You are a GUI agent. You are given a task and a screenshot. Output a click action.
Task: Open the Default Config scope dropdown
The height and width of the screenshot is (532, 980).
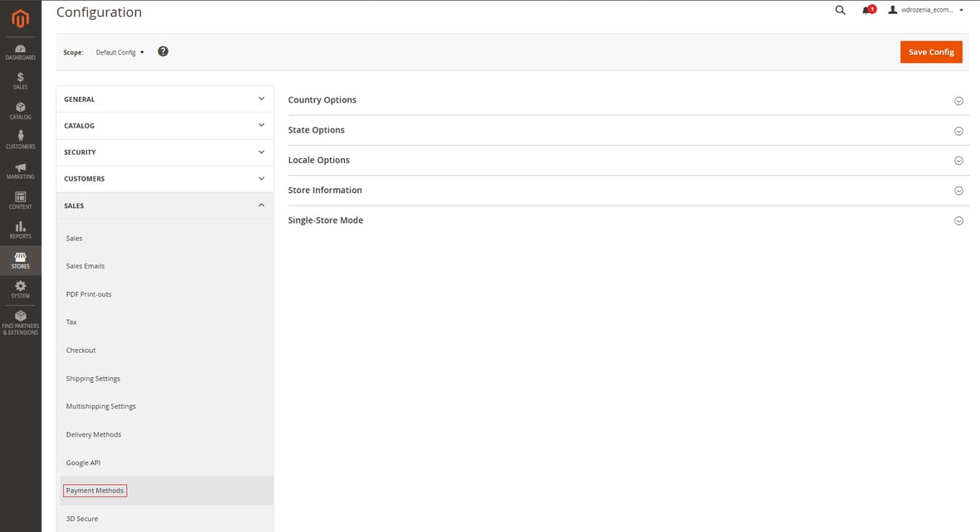tap(120, 52)
